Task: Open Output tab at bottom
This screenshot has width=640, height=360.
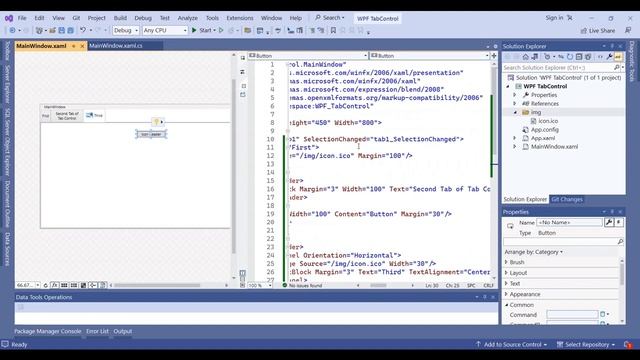Action: [x=122, y=331]
